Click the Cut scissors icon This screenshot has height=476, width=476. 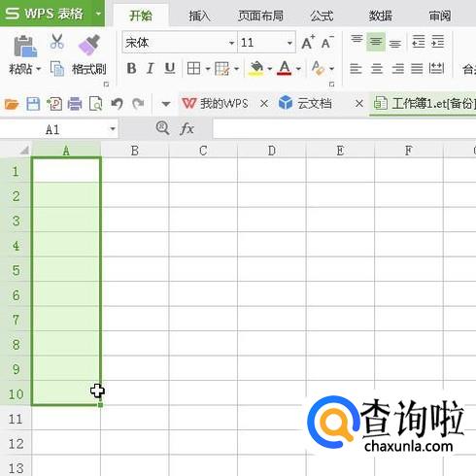pyautogui.click(x=57, y=42)
